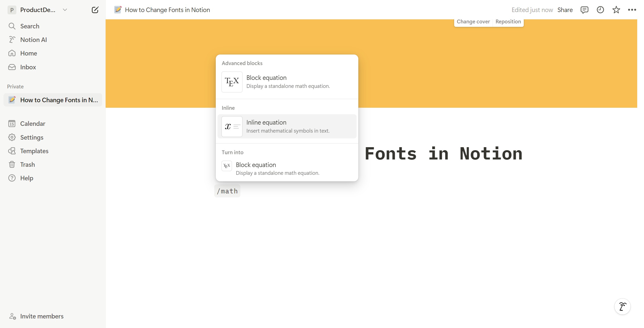Open Settings in the sidebar
The image size is (644, 328).
53,137
